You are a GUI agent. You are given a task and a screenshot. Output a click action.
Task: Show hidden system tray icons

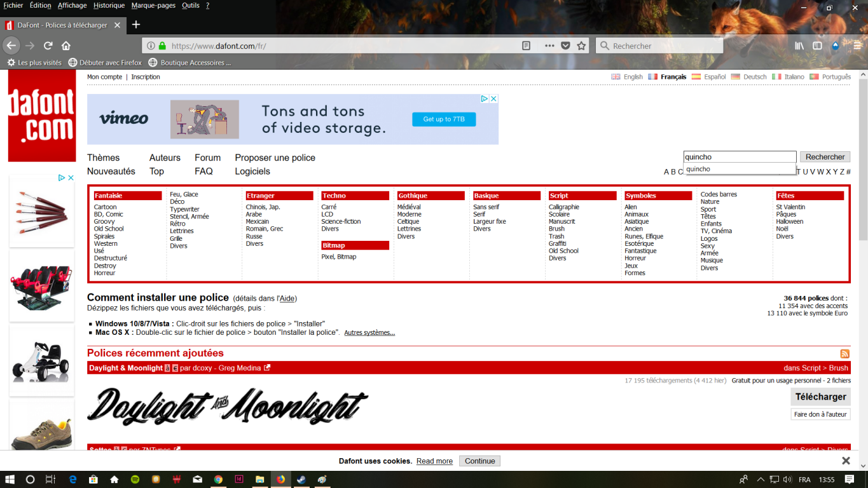tap(761, 479)
